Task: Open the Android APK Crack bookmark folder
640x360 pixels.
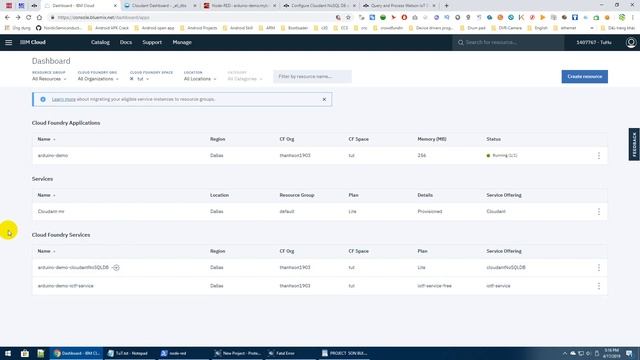Action: 108,28
